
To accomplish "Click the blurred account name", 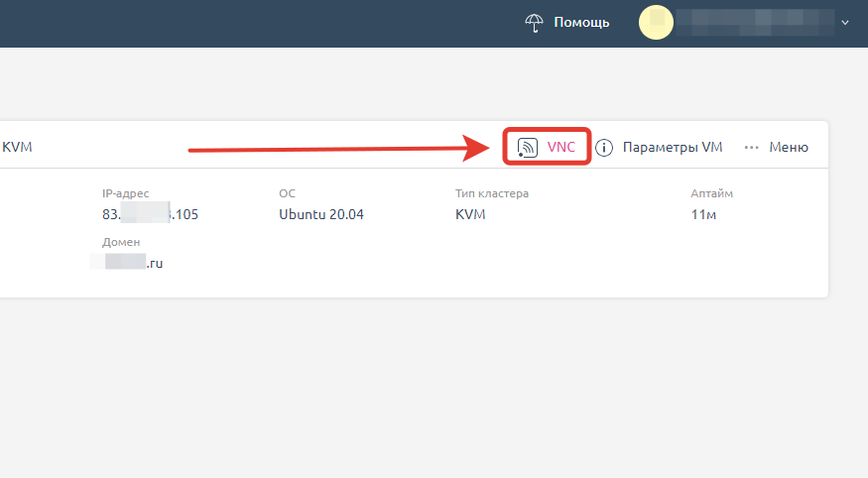I will pyautogui.click(x=756, y=23).
